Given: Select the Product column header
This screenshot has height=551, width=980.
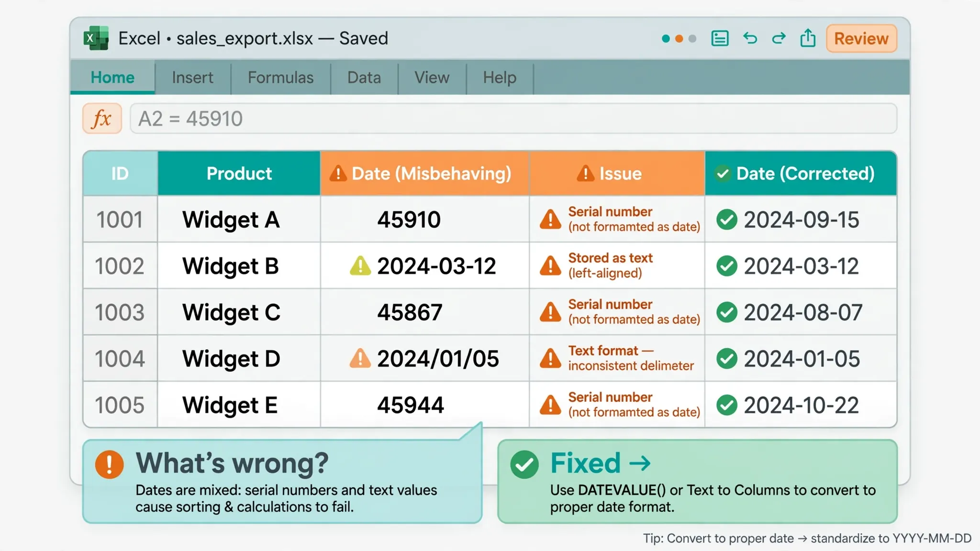Looking at the screenshot, I should [239, 173].
